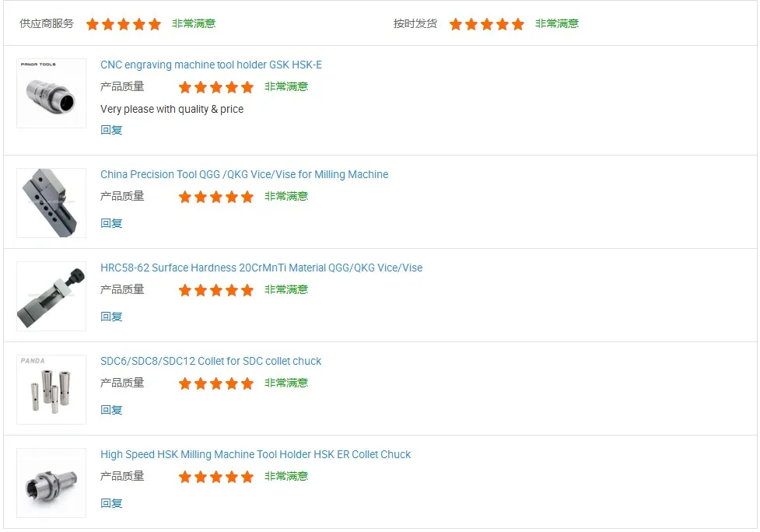Click 回复 under the SDC collet review
Screen dimensions: 760x532
tap(111, 410)
